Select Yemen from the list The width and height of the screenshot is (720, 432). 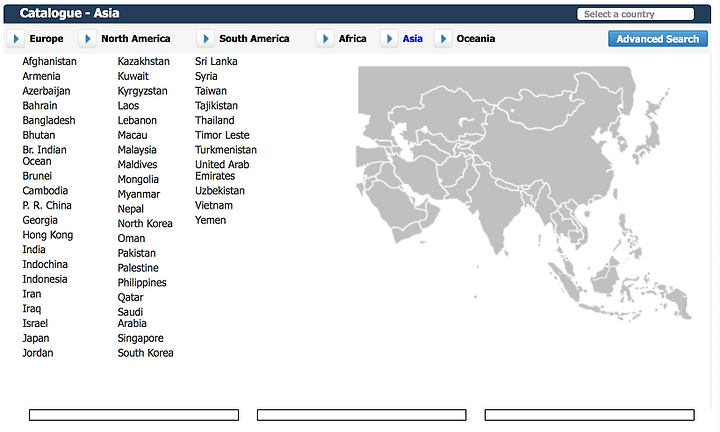click(210, 220)
